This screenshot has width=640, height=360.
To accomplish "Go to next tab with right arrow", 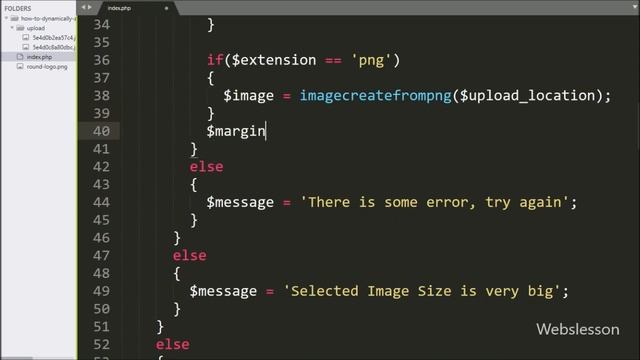I will tap(89, 7).
